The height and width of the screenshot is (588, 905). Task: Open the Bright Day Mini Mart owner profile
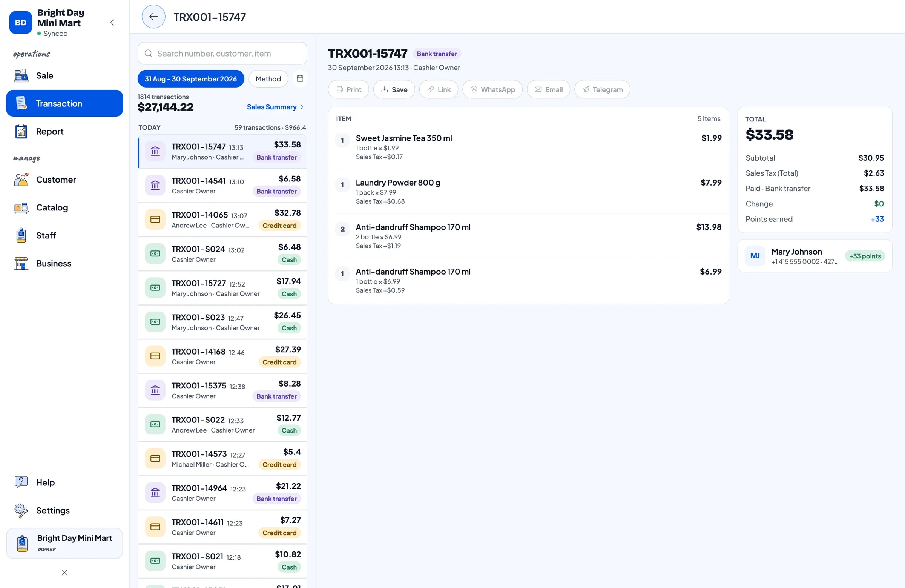click(x=64, y=543)
